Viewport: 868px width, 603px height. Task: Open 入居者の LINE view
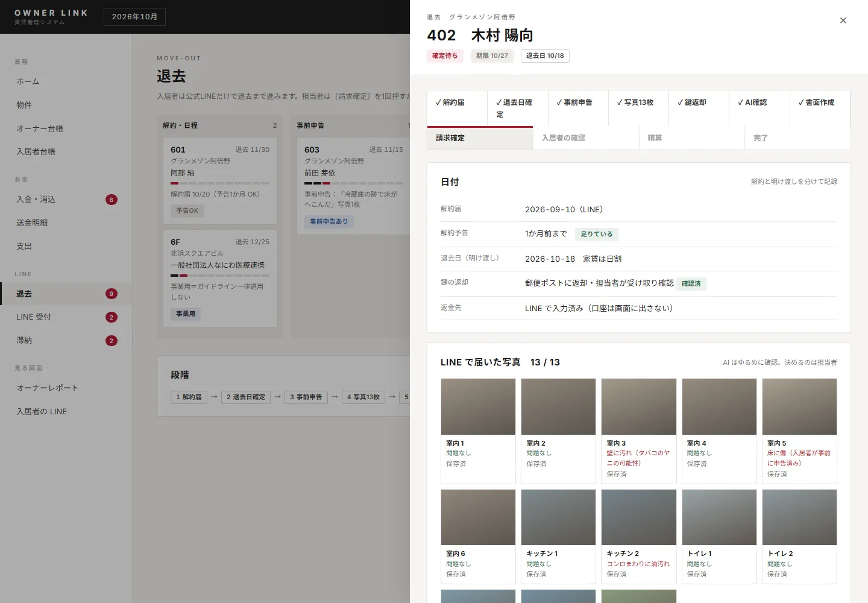click(66, 412)
